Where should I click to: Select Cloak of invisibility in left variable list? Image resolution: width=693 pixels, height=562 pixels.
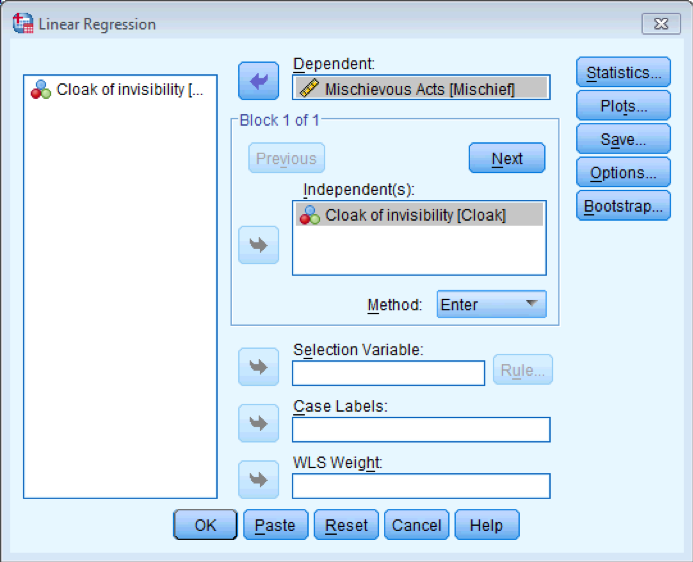[x=120, y=90]
